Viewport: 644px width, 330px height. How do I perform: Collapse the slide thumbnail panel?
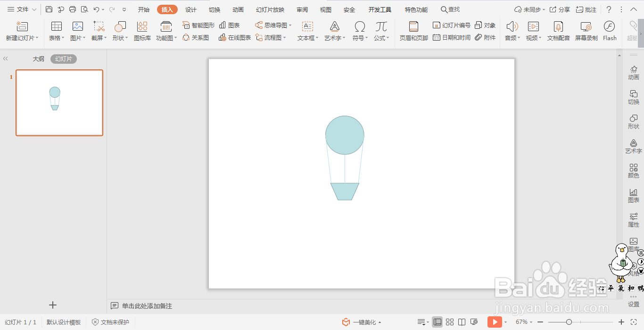pos(6,59)
